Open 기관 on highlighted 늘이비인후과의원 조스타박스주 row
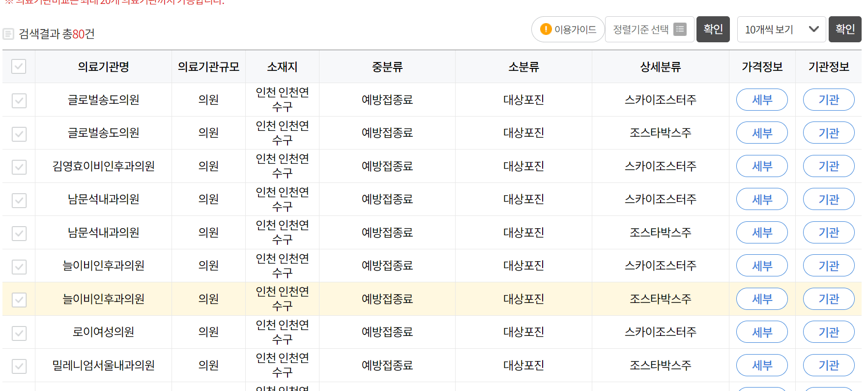Viewport: 868px width, 391px height. [829, 299]
